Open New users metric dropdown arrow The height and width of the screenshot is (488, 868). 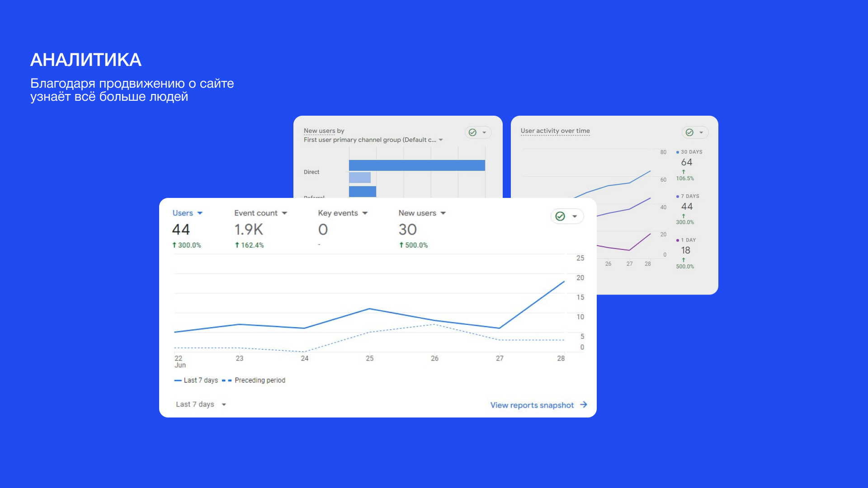tap(443, 213)
